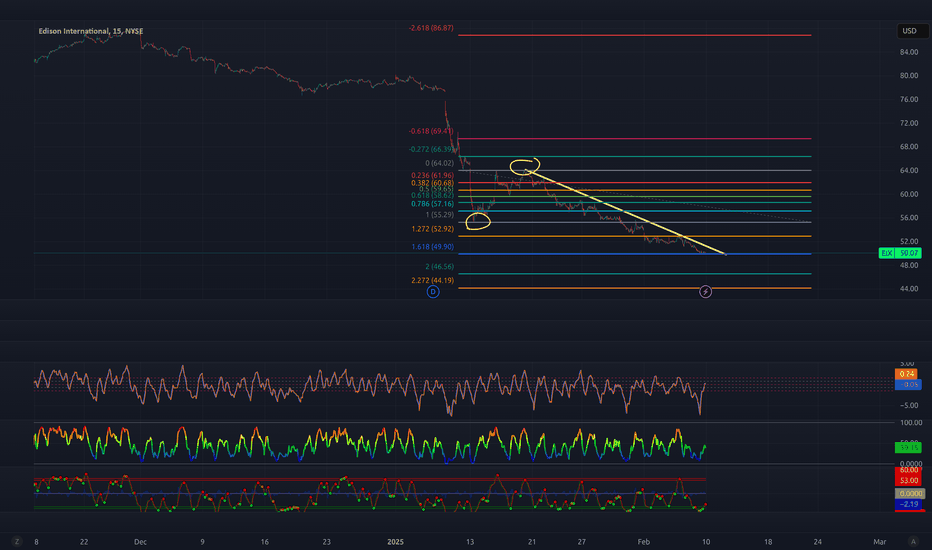Click 80.00 on the price axis
This screenshot has height=550, width=932.
(x=909, y=76)
